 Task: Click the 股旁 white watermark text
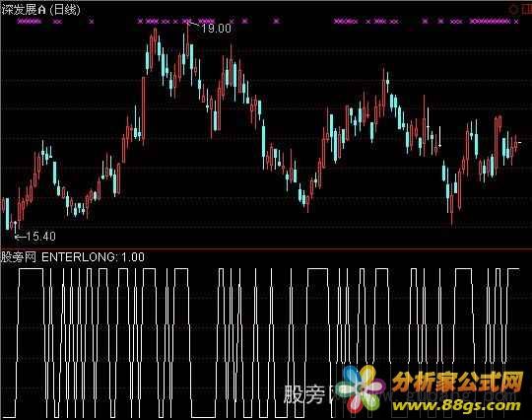coord(304,394)
